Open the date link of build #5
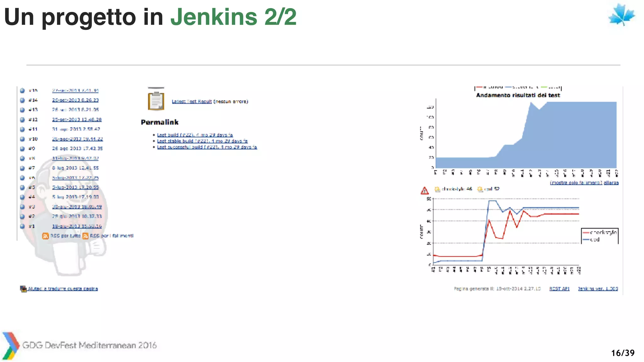 (75, 187)
